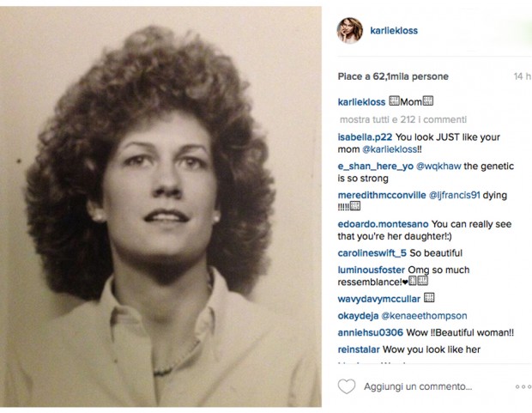Viewport: 532px width, 413px height.
Task: Click the vintage Mom portrait photo
Action: point(160,206)
